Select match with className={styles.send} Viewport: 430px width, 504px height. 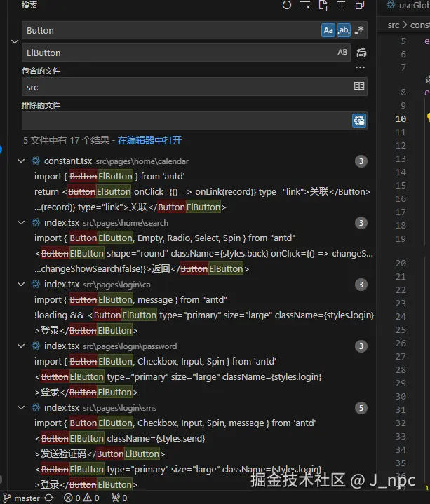coord(120,439)
